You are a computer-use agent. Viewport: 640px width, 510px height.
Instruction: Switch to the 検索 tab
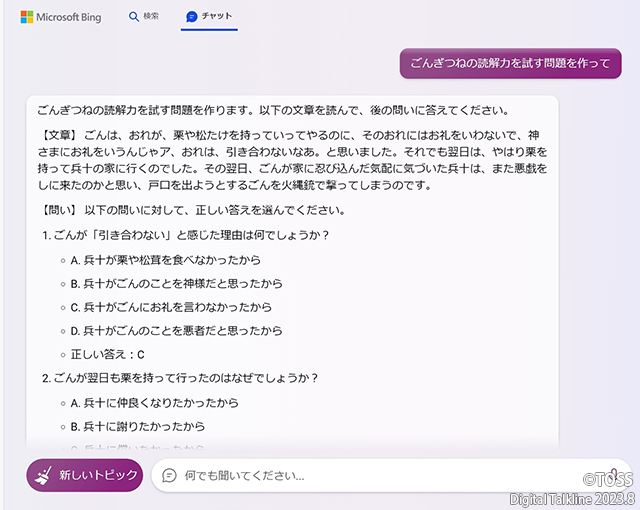tap(144, 17)
